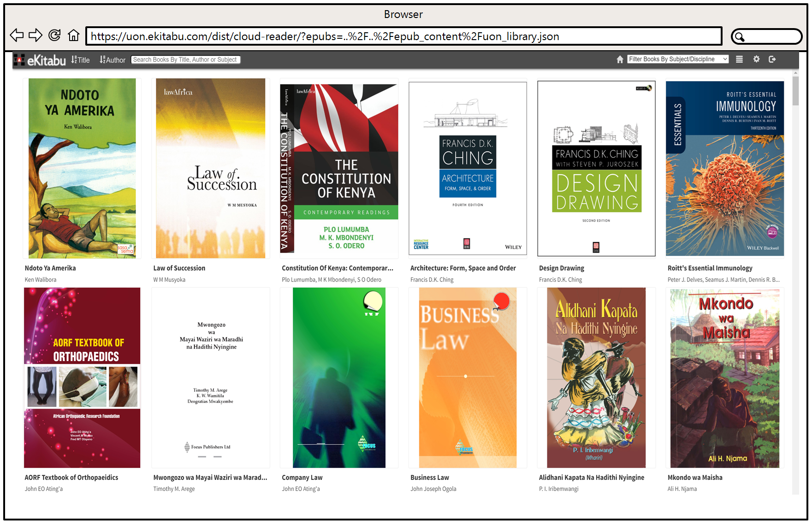This screenshot has width=812, height=526.
Task: Open Roitt's Essential Immunology cover
Action: tap(725, 168)
